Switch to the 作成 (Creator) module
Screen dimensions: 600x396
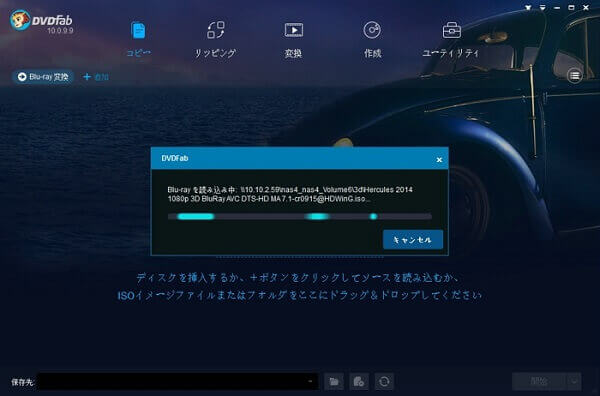tap(372, 39)
